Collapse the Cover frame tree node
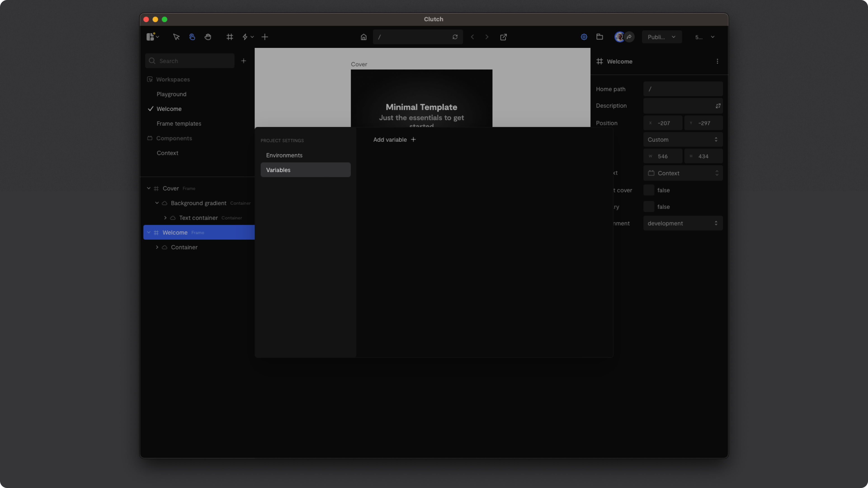The width and height of the screenshot is (868, 488). 149,188
